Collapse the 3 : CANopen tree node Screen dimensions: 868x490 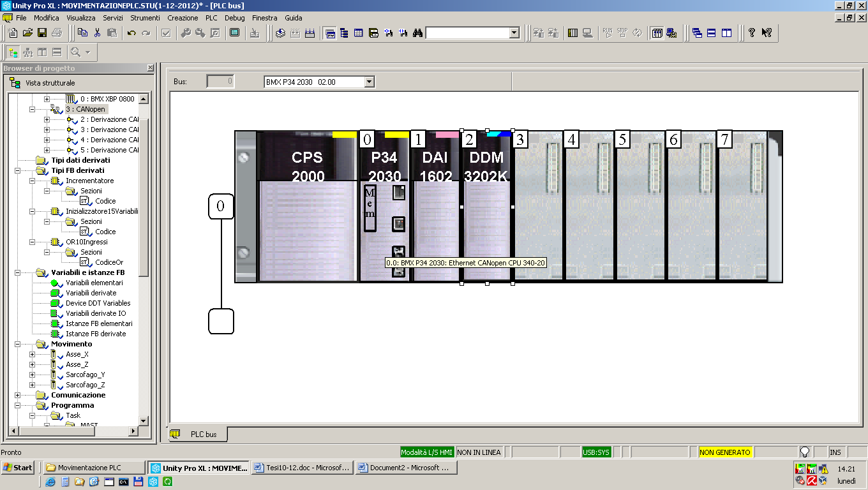click(x=32, y=109)
